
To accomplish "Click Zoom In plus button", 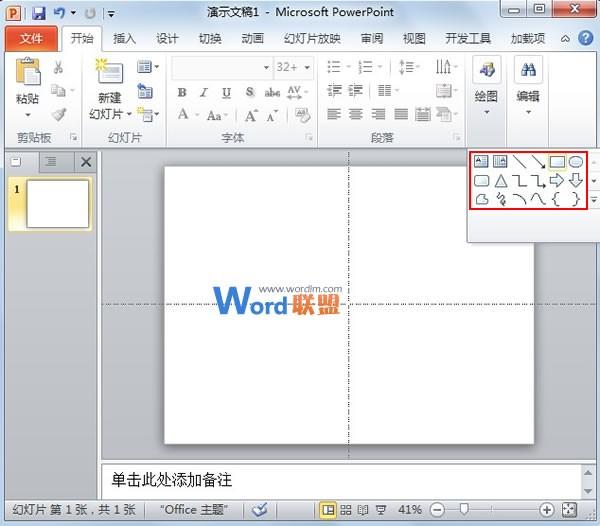I will click(x=546, y=510).
